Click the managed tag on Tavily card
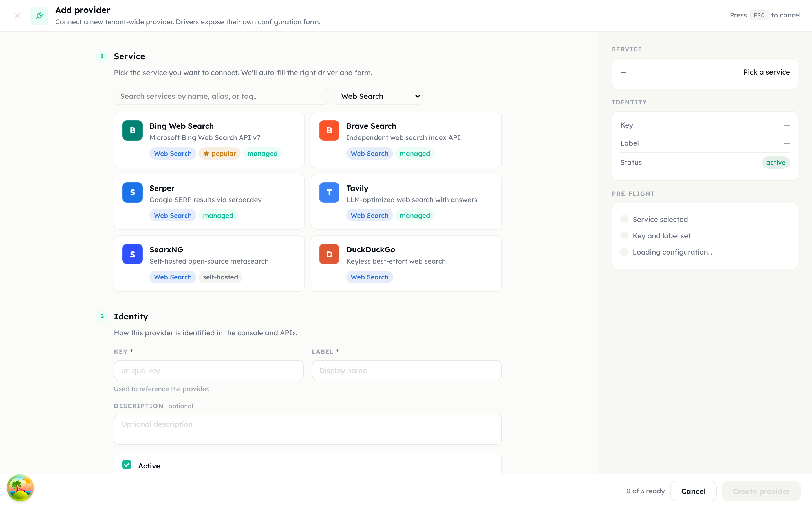The width and height of the screenshot is (812, 508). coord(415,216)
